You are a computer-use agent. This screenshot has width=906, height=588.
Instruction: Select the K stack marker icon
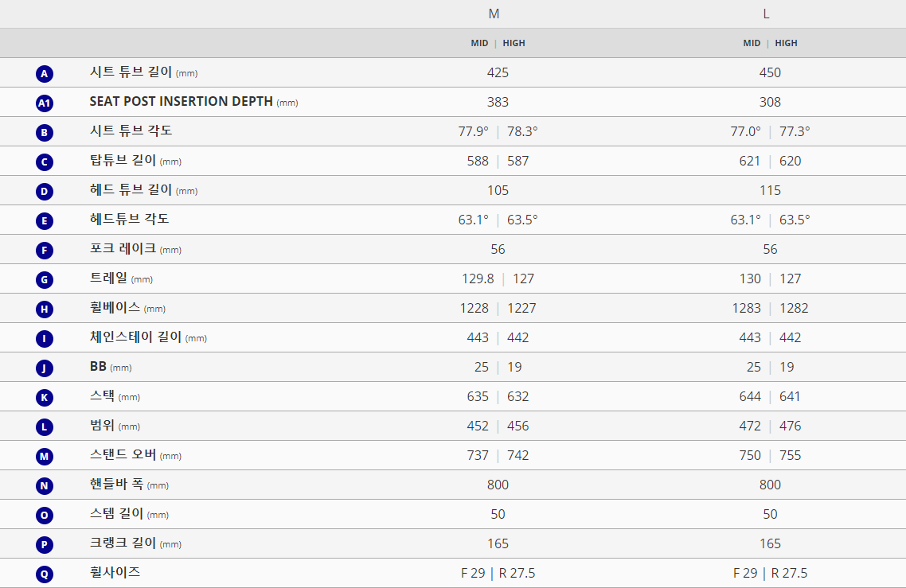pos(45,398)
